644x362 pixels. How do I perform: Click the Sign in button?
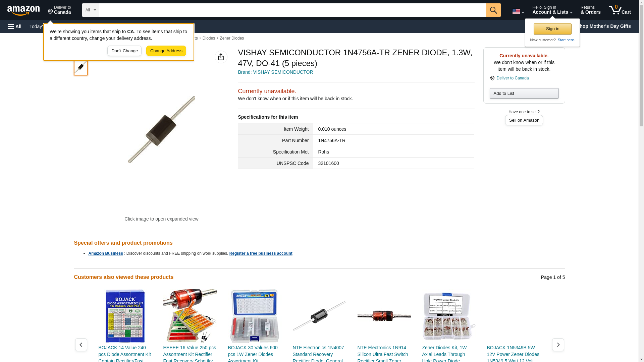(552, 29)
